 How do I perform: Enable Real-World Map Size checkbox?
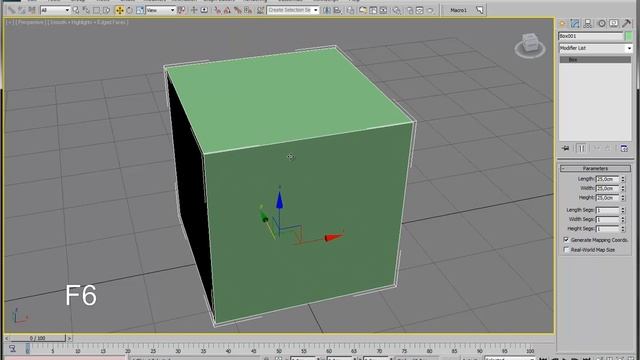(x=566, y=249)
